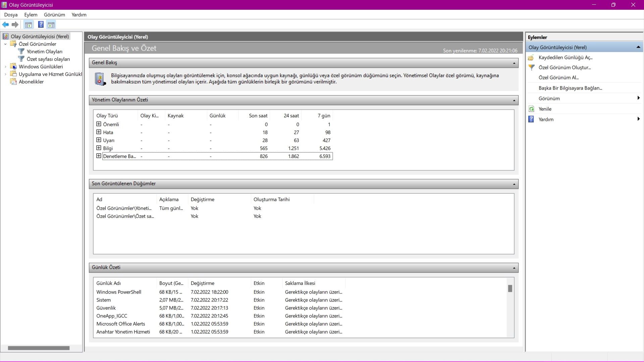Expand Windows Günlükleri tree node
Viewport: 644px width, 362px height.
[x=5, y=67]
